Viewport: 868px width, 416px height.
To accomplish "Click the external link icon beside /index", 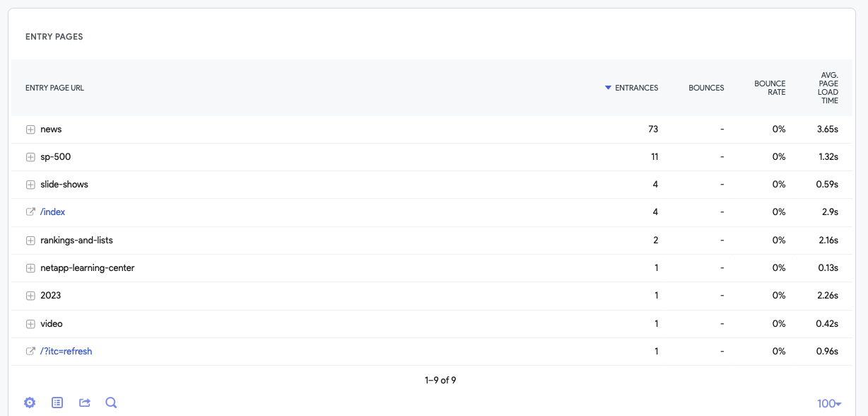I will click(30, 212).
